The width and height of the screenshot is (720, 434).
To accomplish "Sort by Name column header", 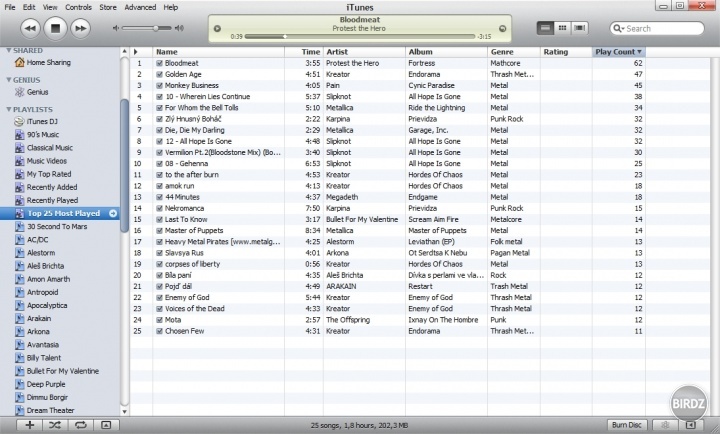I will [x=219, y=52].
